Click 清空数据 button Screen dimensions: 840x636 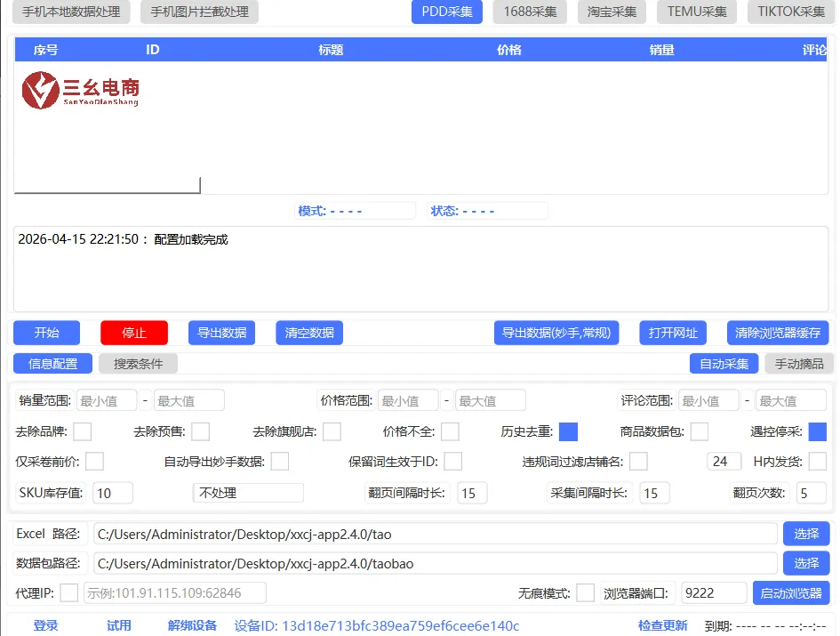(309, 333)
